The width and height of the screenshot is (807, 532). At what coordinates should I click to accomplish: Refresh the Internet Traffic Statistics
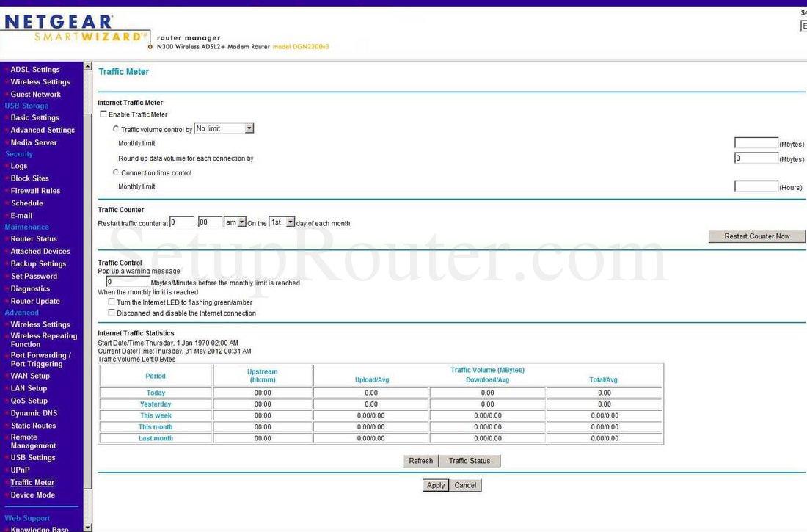420,460
